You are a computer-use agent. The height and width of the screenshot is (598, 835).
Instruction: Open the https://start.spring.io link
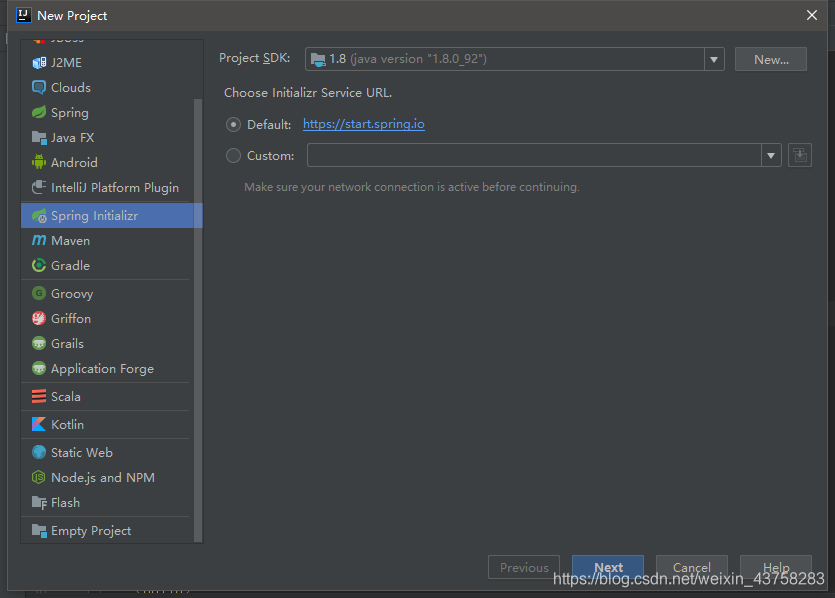[364, 124]
